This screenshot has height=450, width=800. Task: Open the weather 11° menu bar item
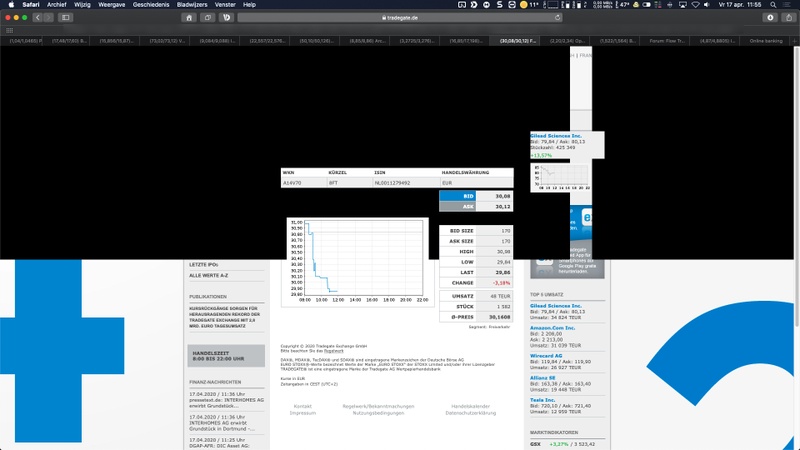click(529, 5)
